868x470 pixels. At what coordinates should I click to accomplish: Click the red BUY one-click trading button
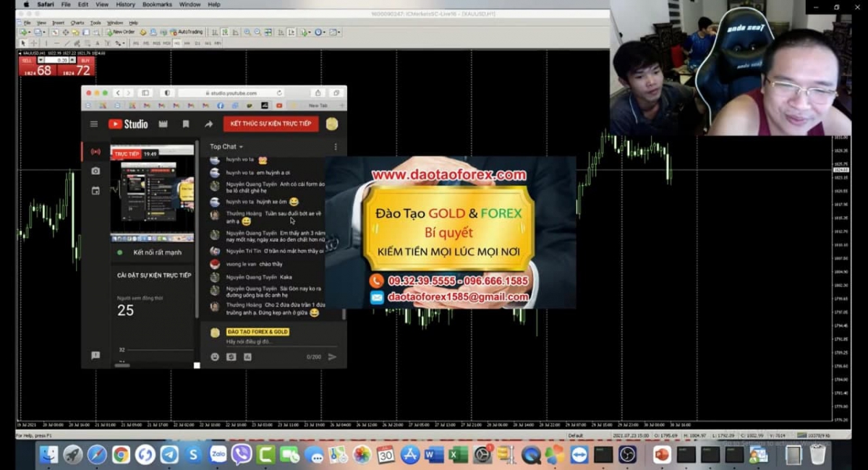pyautogui.click(x=77, y=67)
